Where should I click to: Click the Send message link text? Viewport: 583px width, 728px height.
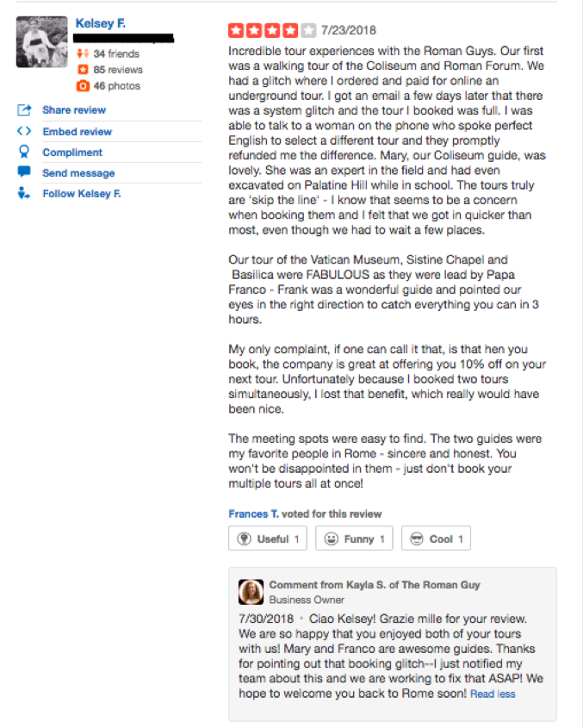click(x=78, y=173)
